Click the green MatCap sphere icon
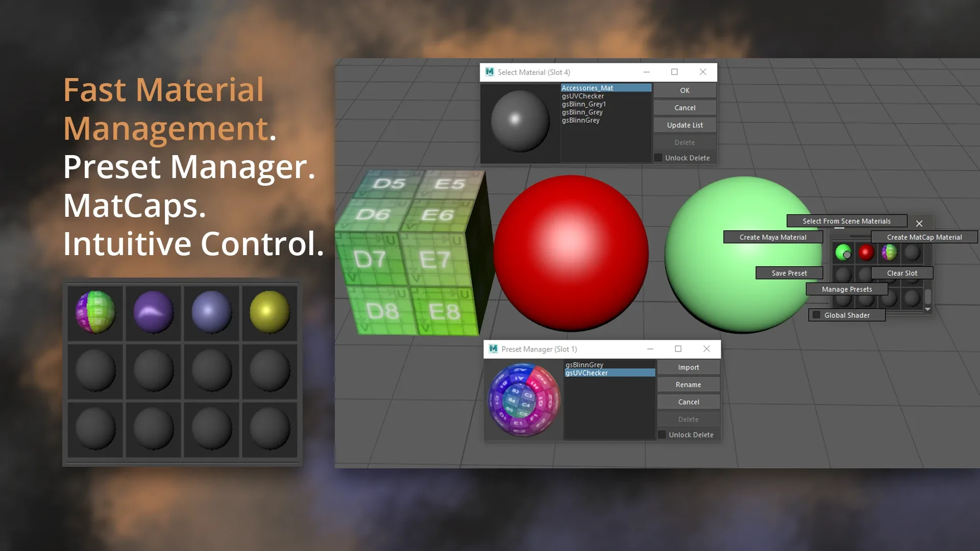The width and height of the screenshot is (980, 551). (842, 252)
